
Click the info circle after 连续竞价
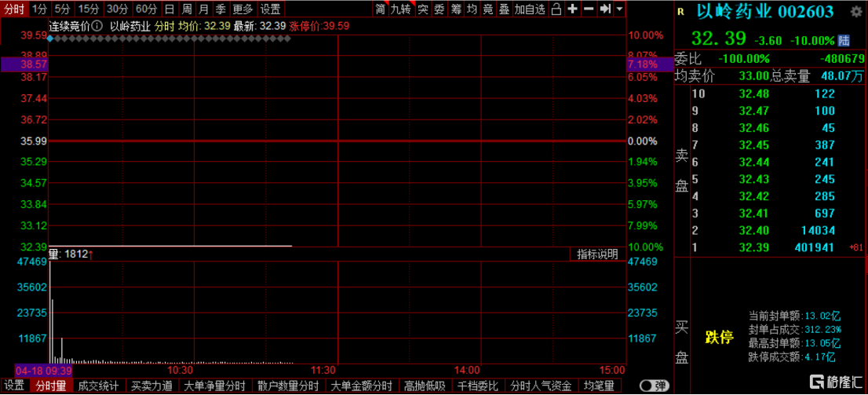click(x=97, y=25)
